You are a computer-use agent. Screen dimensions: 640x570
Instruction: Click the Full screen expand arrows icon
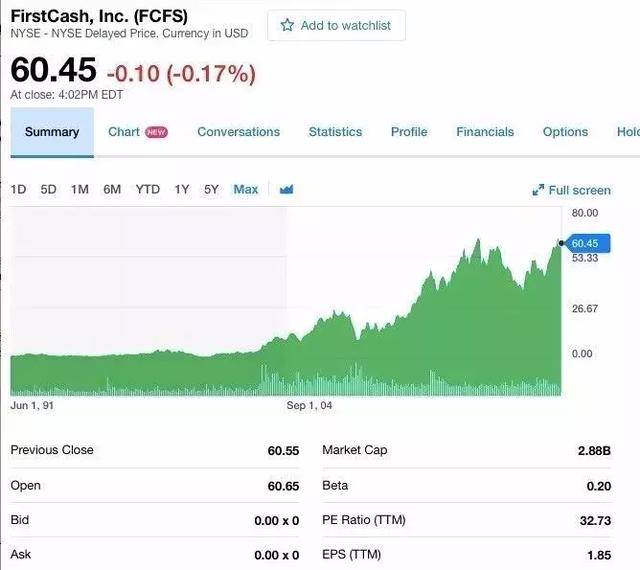coord(538,190)
